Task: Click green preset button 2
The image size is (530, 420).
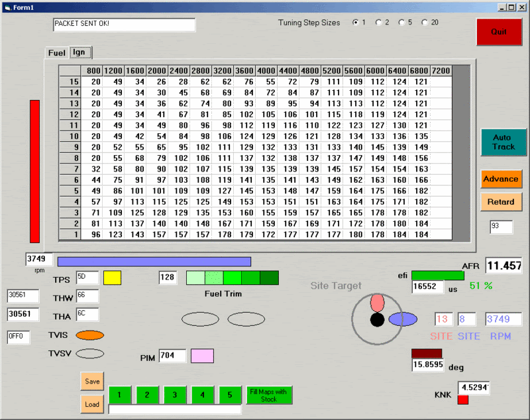Action: click(x=147, y=395)
